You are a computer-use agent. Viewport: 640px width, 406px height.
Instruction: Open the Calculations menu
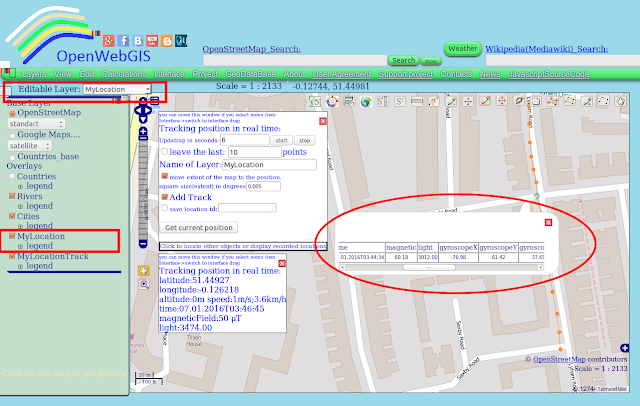click(124, 74)
